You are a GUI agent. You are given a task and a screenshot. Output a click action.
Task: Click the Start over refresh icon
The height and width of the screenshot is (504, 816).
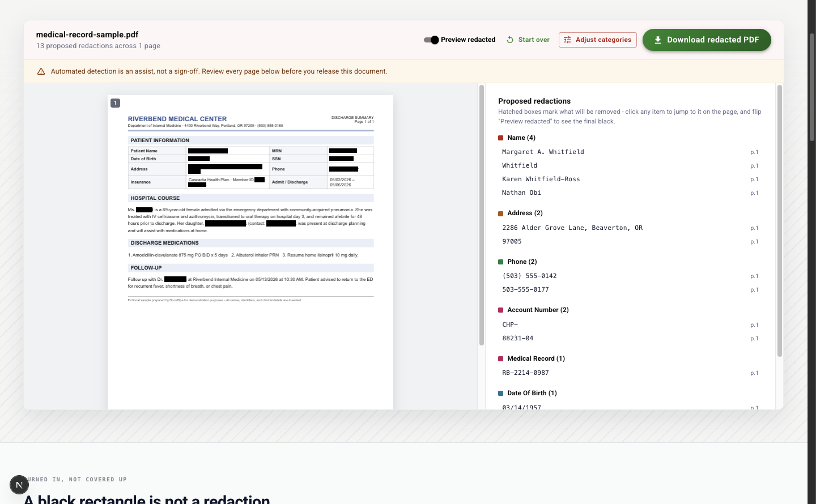pyautogui.click(x=510, y=40)
